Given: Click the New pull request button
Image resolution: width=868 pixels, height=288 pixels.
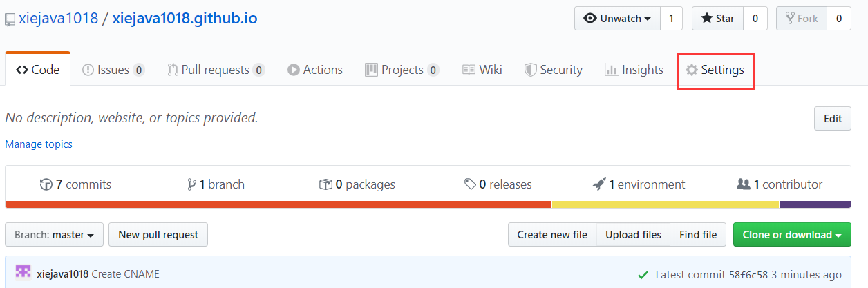Looking at the screenshot, I should click(158, 235).
